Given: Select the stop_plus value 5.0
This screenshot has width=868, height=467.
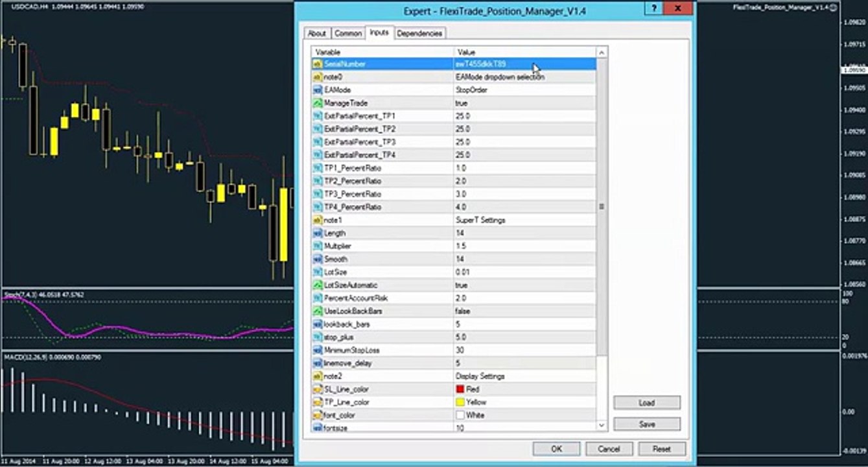Looking at the screenshot, I should 461,337.
